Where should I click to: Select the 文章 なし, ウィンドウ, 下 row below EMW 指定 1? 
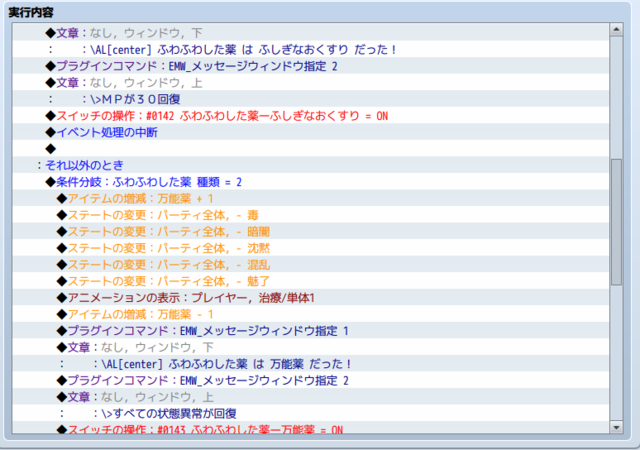tap(311, 348)
